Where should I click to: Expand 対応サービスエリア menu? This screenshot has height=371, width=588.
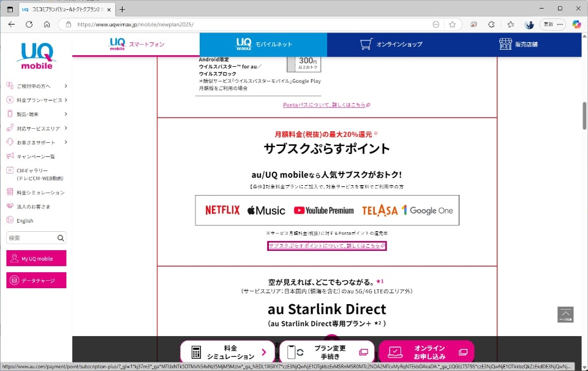[x=37, y=128]
